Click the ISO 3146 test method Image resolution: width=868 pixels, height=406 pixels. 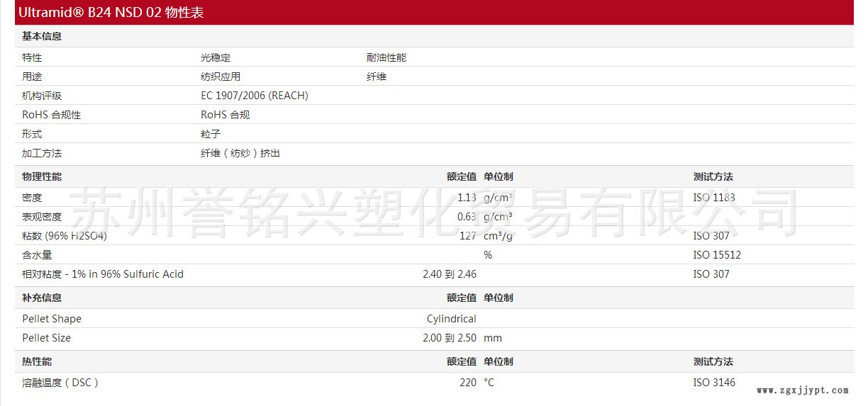point(713,383)
